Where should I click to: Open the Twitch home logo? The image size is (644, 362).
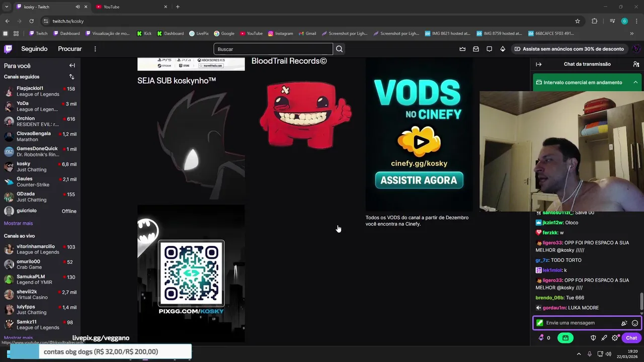click(8, 49)
